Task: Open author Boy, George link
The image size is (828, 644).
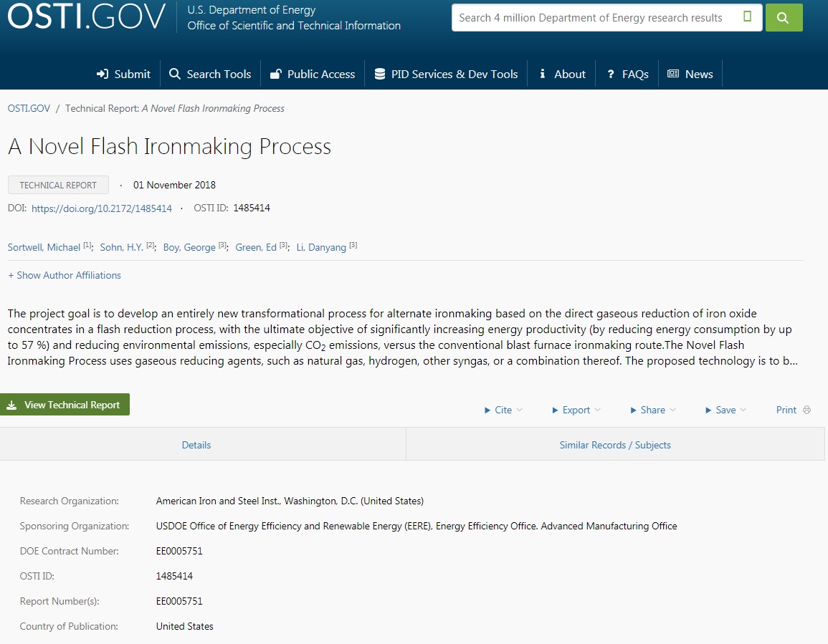Action: (189, 247)
